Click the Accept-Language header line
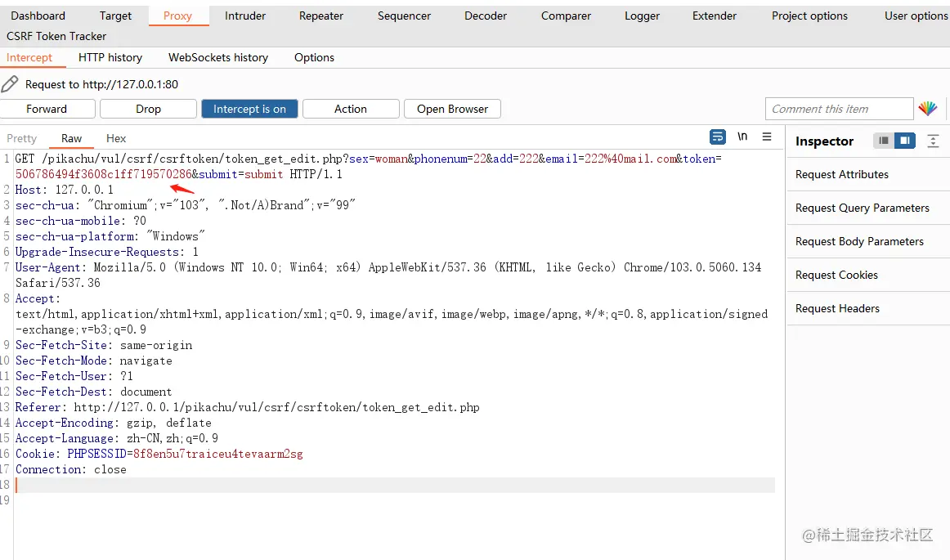Image resolution: width=950 pixels, height=560 pixels. click(116, 438)
